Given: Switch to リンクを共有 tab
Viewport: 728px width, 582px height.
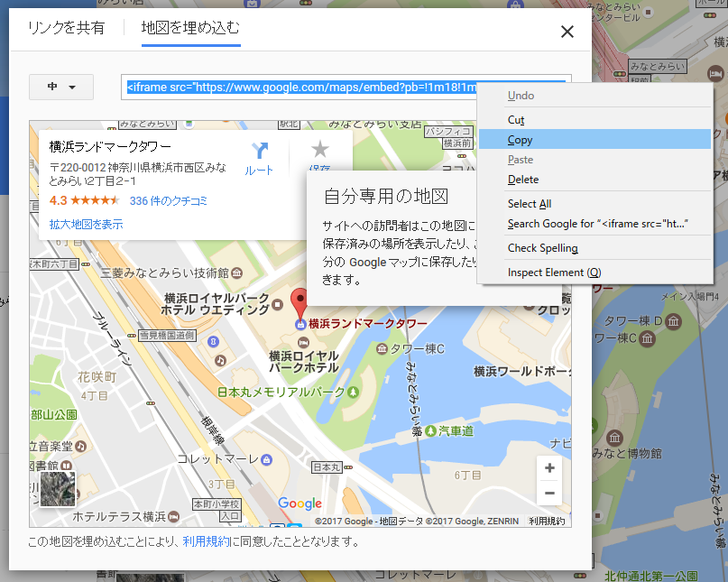Looking at the screenshot, I should pos(67,28).
